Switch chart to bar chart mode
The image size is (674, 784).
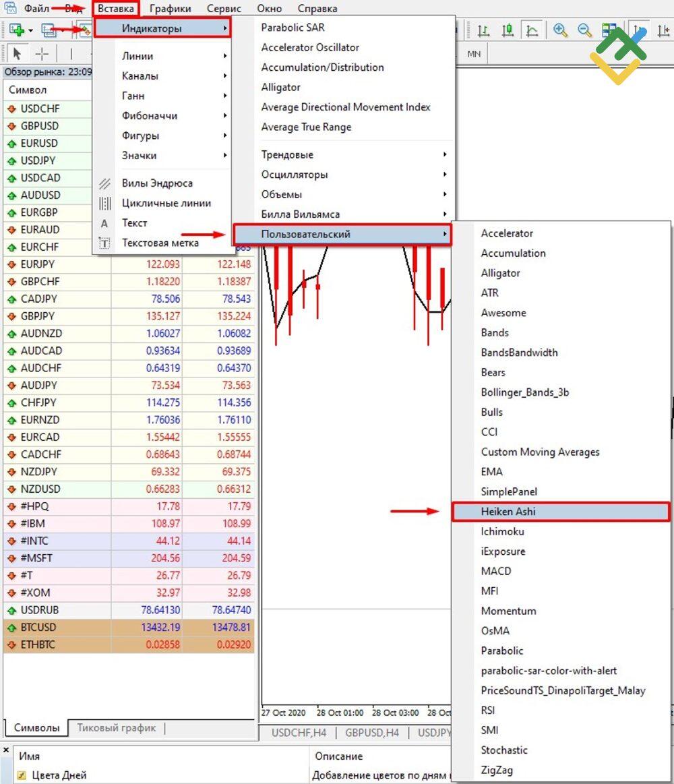coord(483,30)
